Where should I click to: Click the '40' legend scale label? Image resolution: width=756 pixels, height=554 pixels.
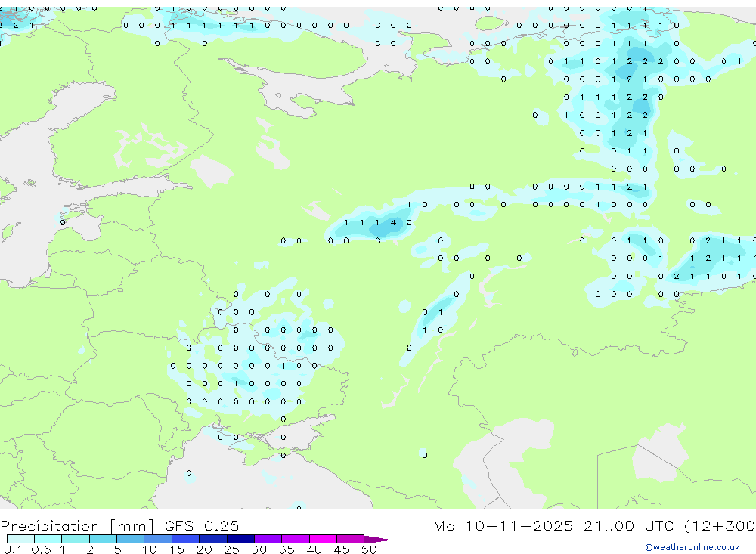(x=314, y=549)
